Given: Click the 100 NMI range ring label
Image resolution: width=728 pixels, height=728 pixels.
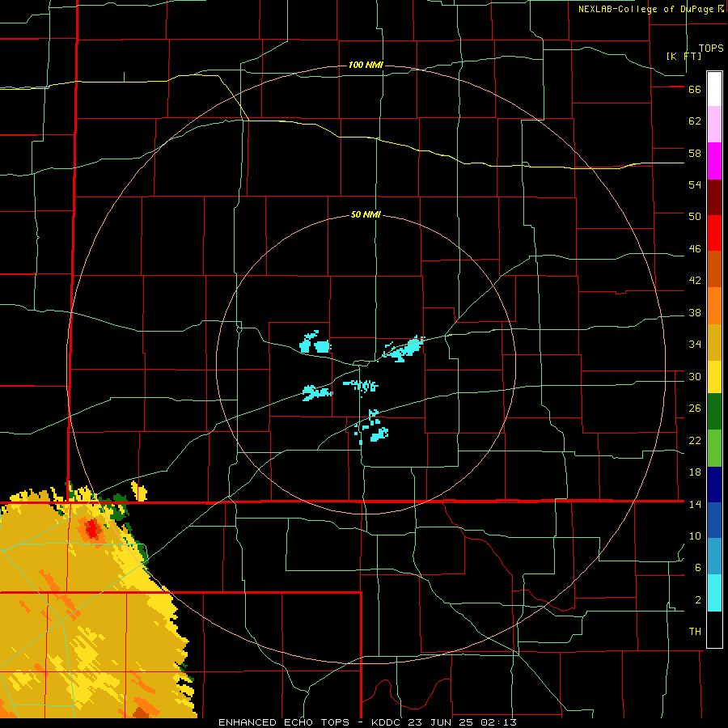Looking at the screenshot, I should pos(366,65).
